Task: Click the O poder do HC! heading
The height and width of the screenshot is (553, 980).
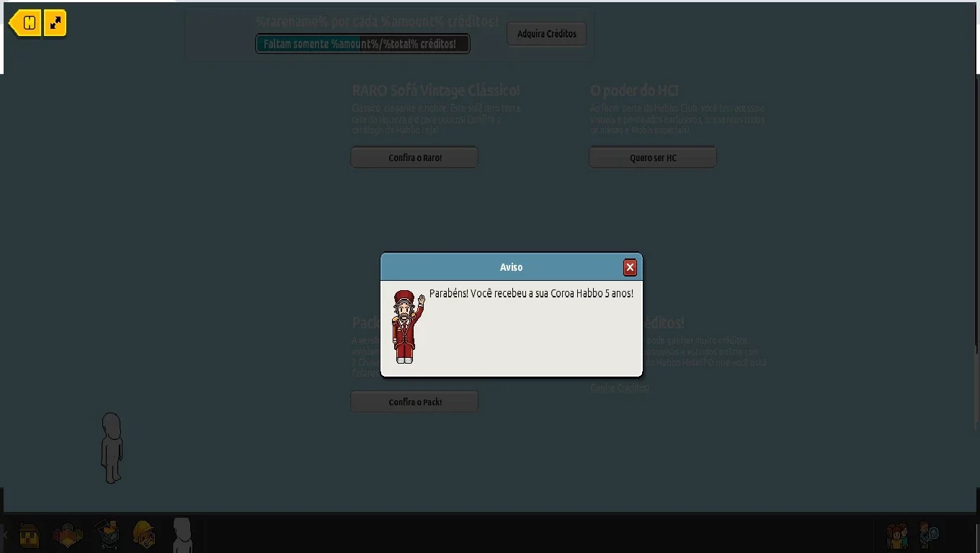Action: (634, 91)
